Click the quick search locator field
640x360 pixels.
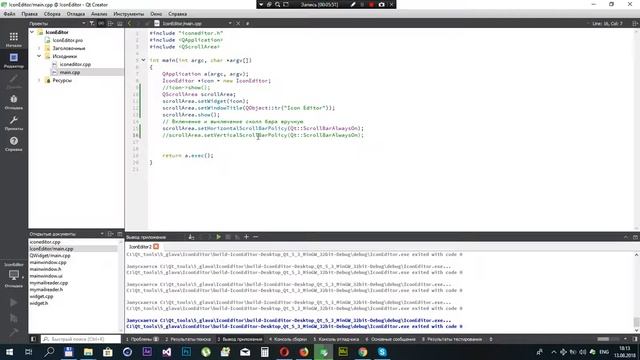tap(80, 339)
